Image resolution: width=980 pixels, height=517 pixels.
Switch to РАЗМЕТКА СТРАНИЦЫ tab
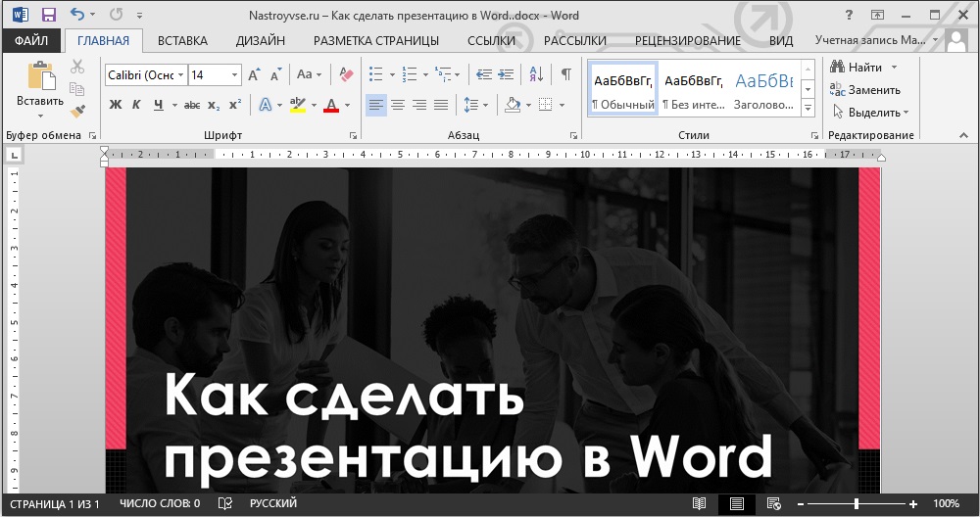376,40
